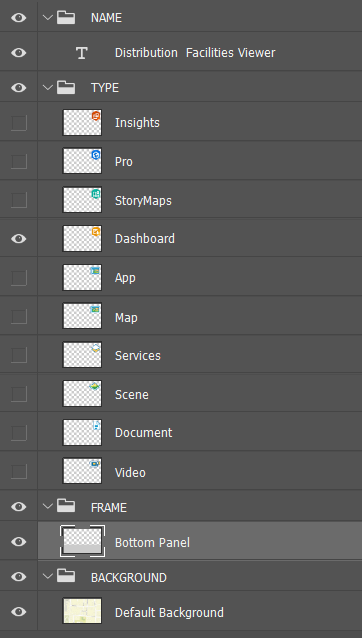Show the App layer

pos(19,278)
